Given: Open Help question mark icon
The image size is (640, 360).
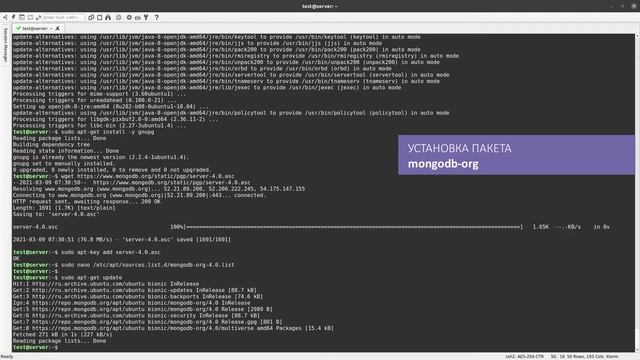Looking at the screenshot, I should pos(157,18).
